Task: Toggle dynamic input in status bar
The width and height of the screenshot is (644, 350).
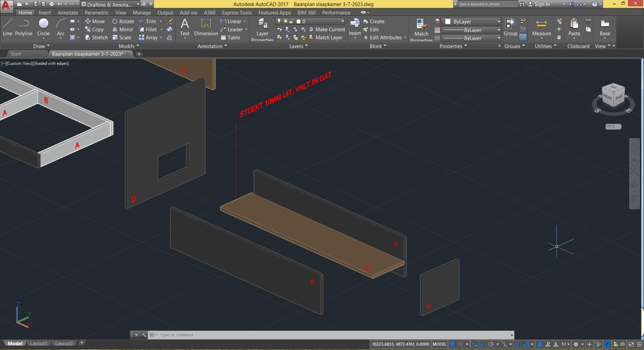Action: (475, 344)
